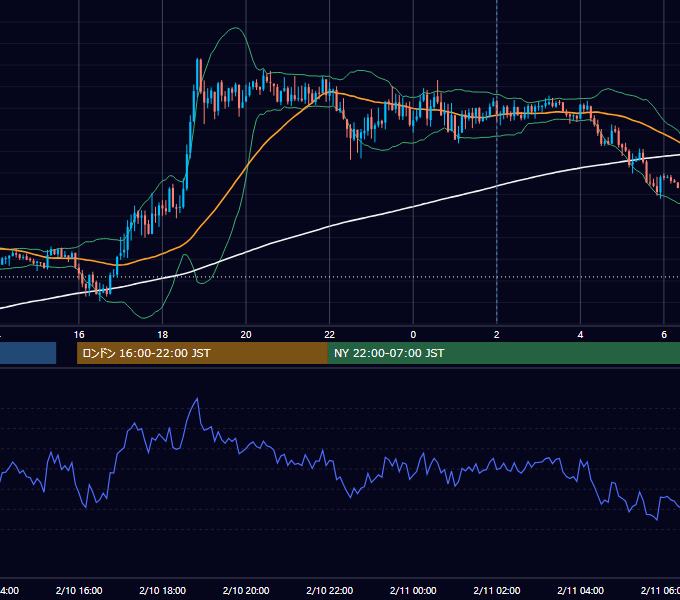680x600 pixels.
Task: Click the 2/10 20:00 time label
Action: 246,590
